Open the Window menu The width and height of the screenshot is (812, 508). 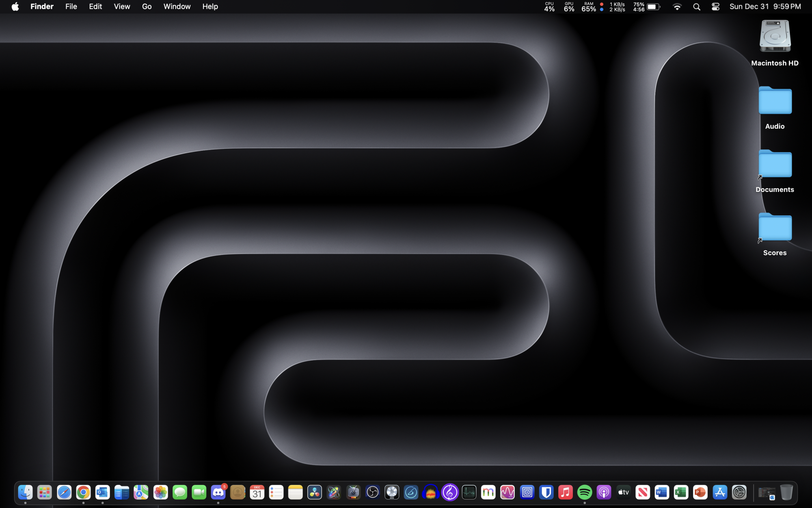[x=177, y=7]
